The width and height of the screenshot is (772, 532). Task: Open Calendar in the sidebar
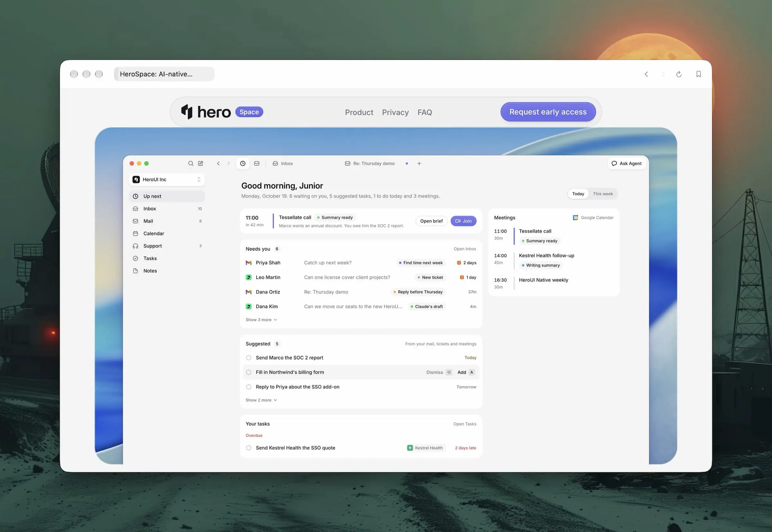pyautogui.click(x=167, y=234)
